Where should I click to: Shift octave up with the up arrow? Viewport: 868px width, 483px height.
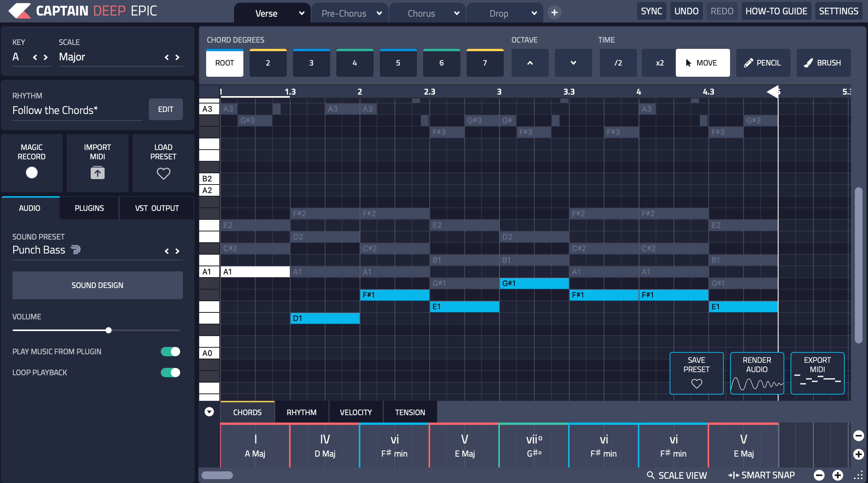tap(530, 62)
